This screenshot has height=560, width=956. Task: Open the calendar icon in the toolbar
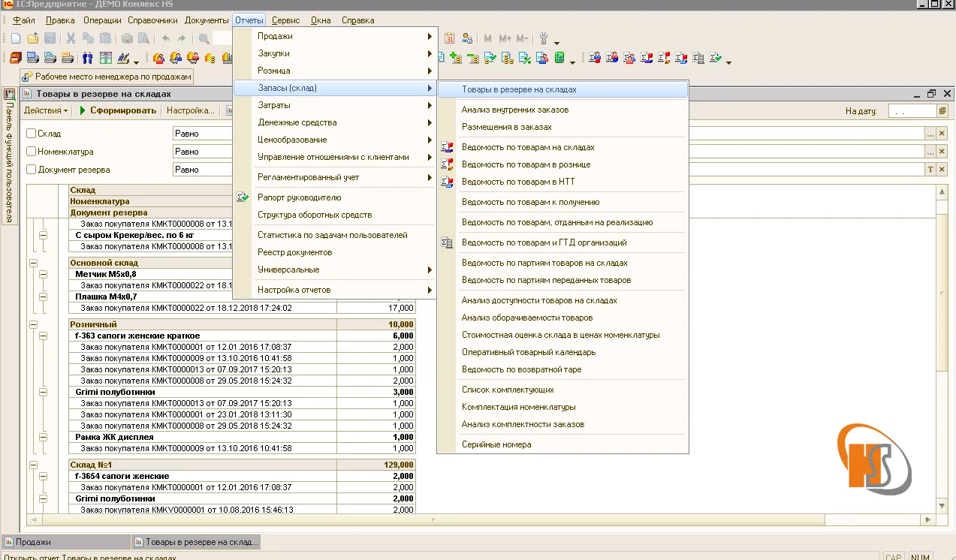coord(450,38)
